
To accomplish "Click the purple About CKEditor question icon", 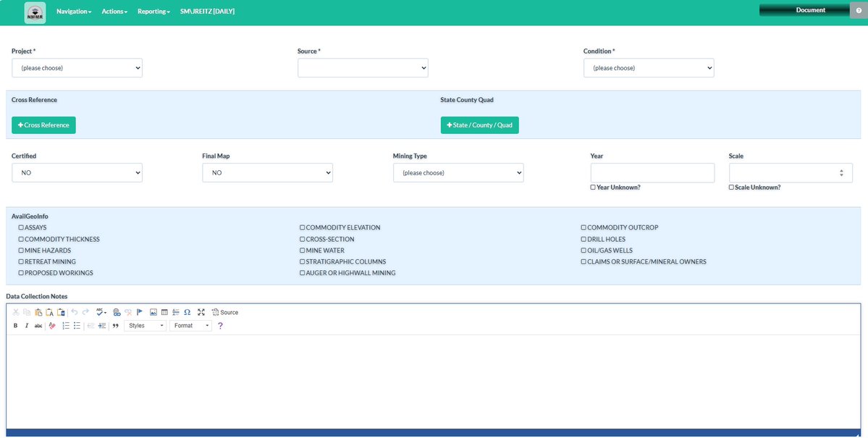I will (x=220, y=326).
